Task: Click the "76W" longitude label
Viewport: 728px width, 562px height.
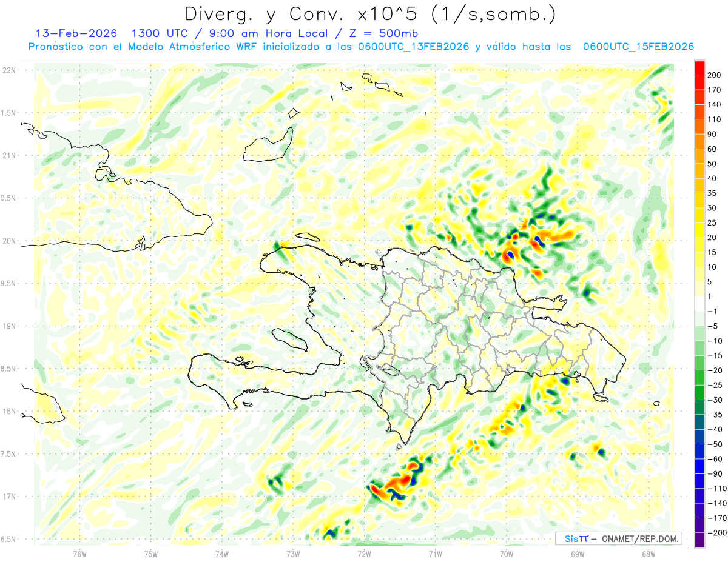Action: tap(79, 554)
